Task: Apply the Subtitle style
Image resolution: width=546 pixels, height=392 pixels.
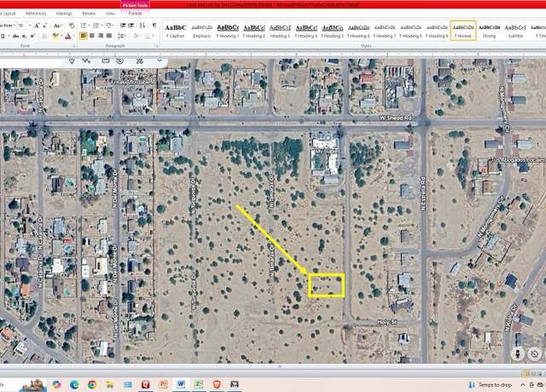Action: 515,31
